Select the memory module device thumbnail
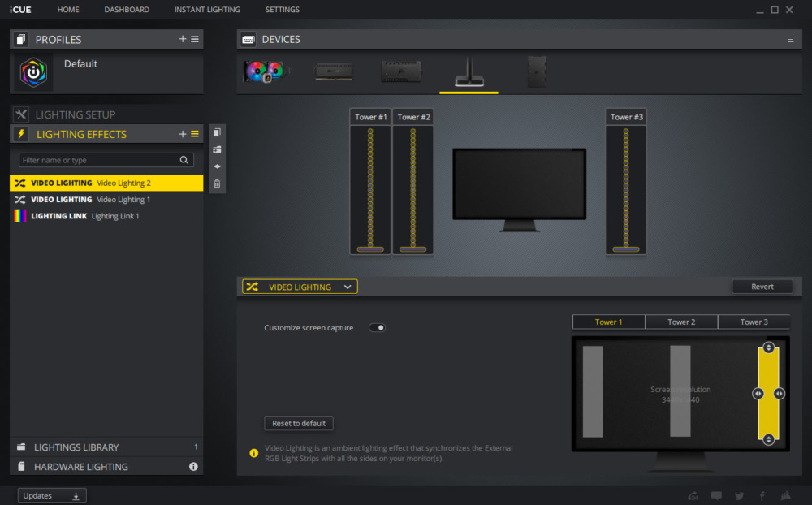 coord(334,71)
